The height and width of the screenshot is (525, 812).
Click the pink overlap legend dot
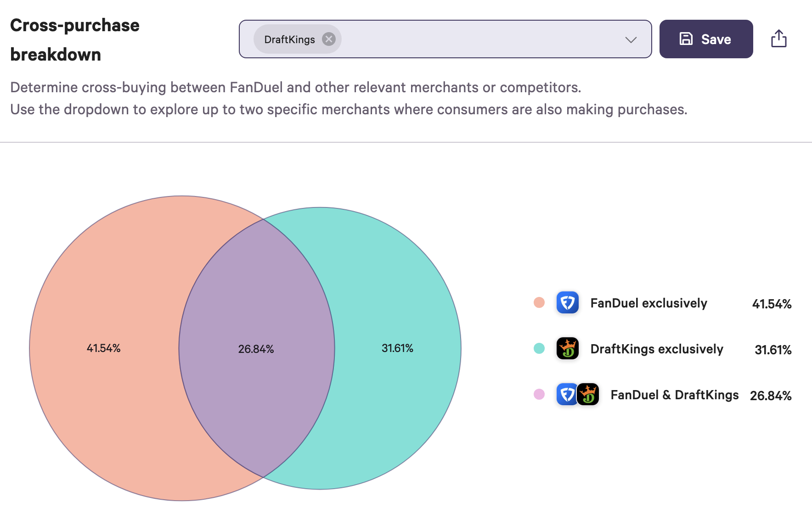coord(539,395)
